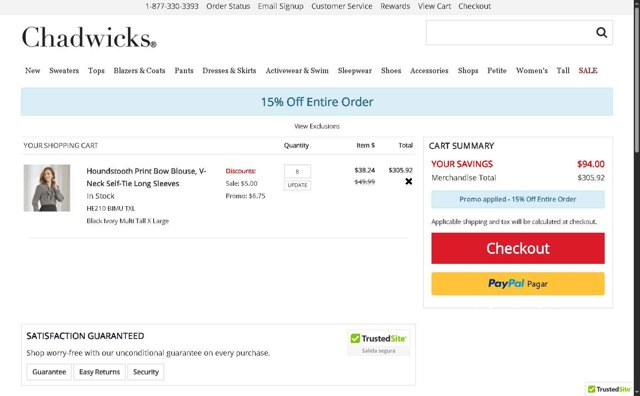
Task: Open the Women's category
Action: (532, 71)
